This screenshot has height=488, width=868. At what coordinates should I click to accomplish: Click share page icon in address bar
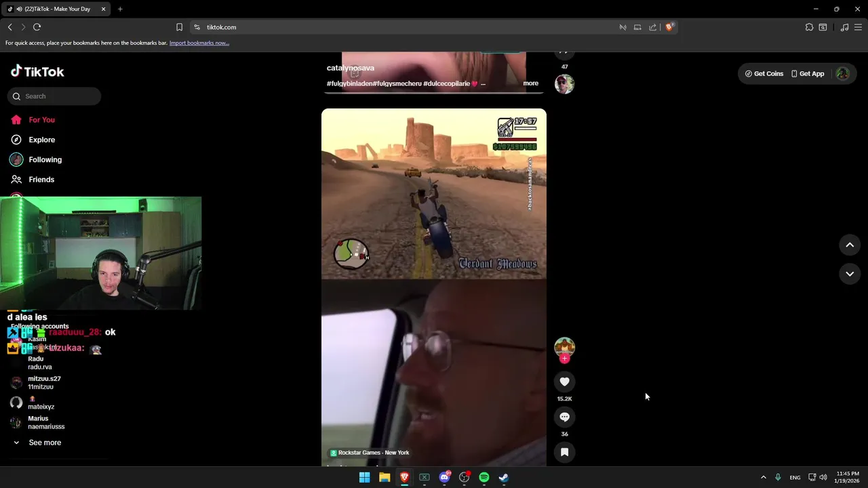tap(652, 27)
